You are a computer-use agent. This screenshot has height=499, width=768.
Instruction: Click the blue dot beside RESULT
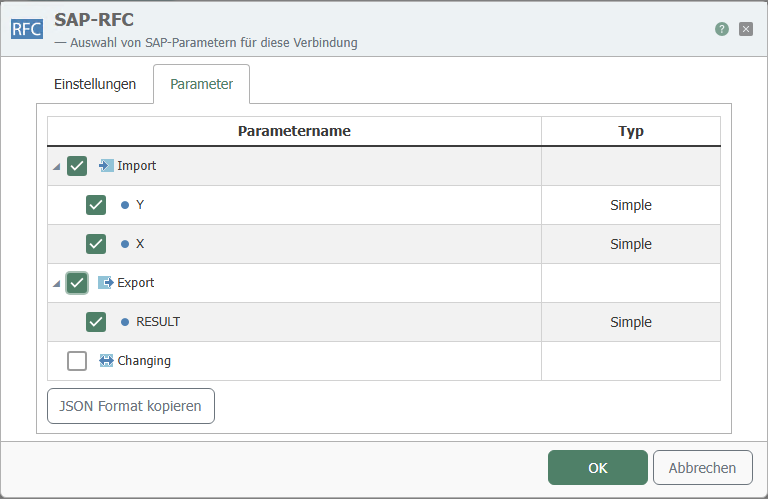(x=125, y=322)
